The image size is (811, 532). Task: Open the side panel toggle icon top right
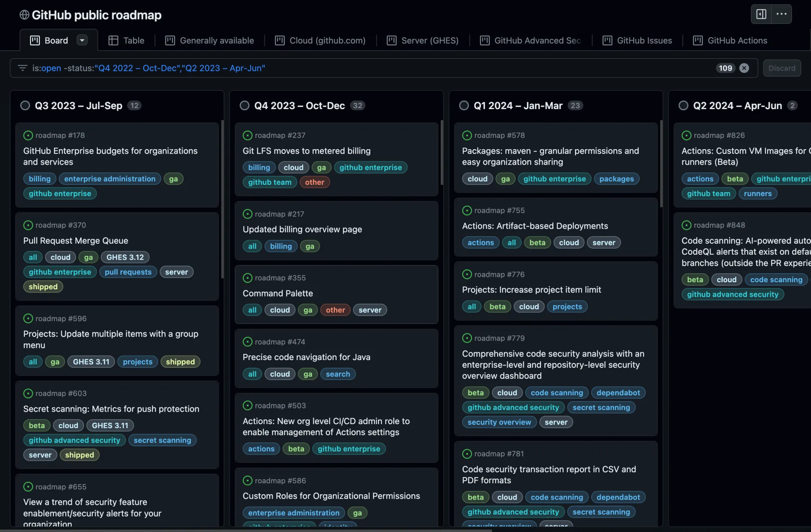tap(761, 14)
